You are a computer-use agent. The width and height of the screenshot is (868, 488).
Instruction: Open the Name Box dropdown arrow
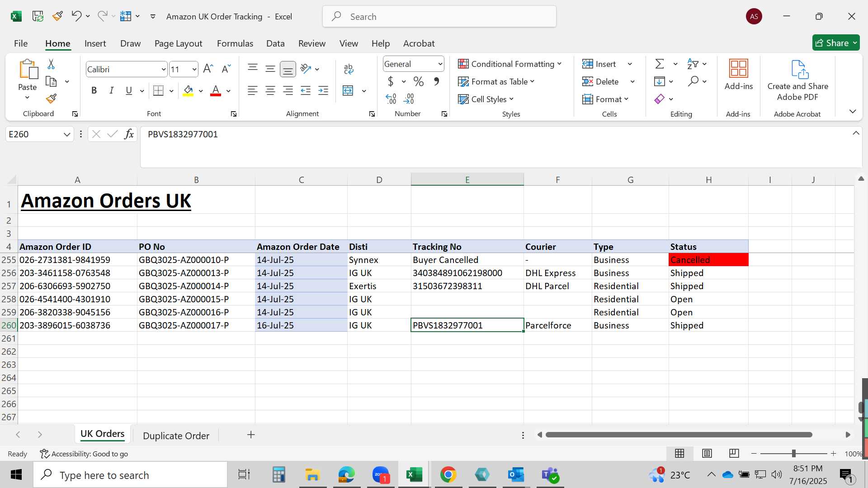(x=67, y=134)
